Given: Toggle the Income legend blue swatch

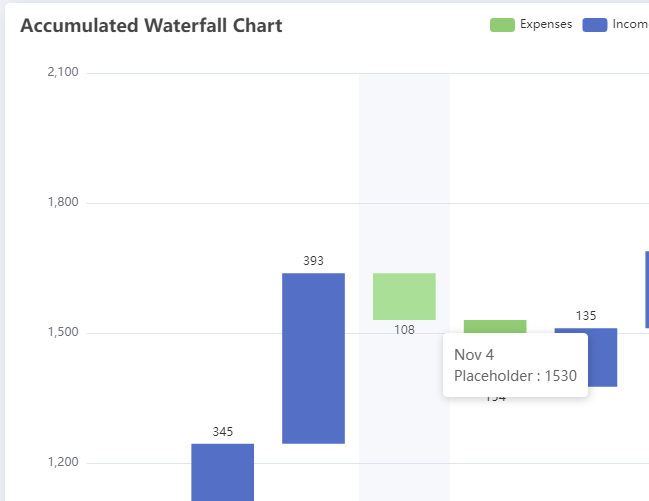Looking at the screenshot, I should [x=595, y=25].
